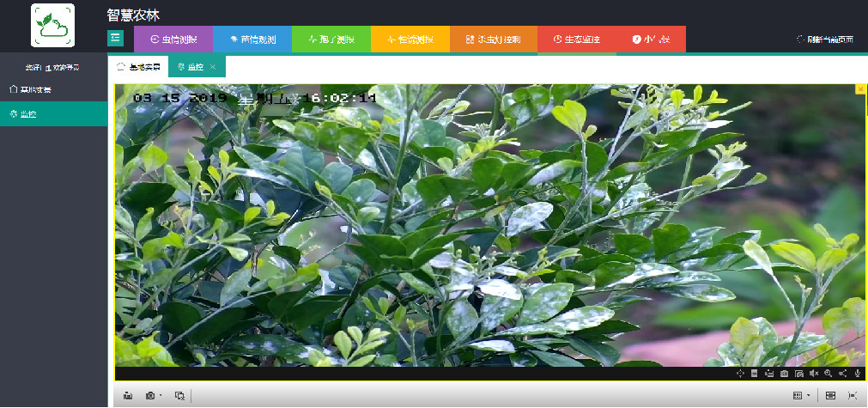This screenshot has height=408, width=868.
Task: Expand the window split layout dropdown arrow
Action: click(x=809, y=396)
